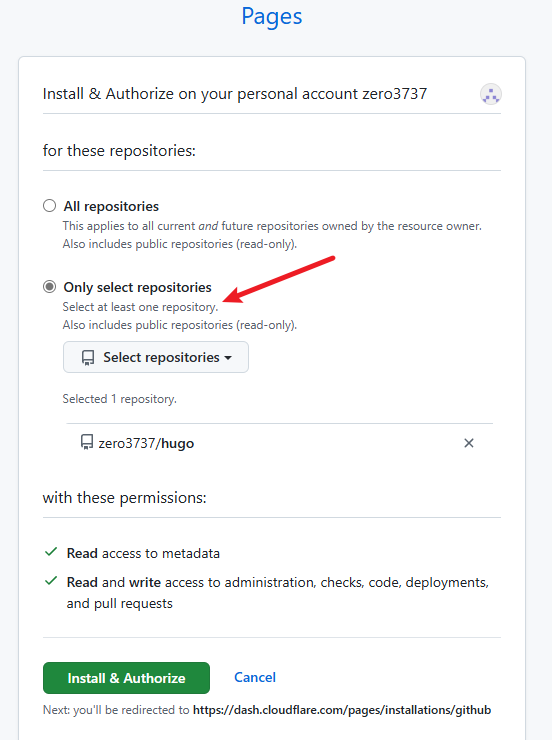Viewport: 552px width, 740px height.
Task: Click the green checkmark beside metadata access
Action: pyautogui.click(x=51, y=552)
